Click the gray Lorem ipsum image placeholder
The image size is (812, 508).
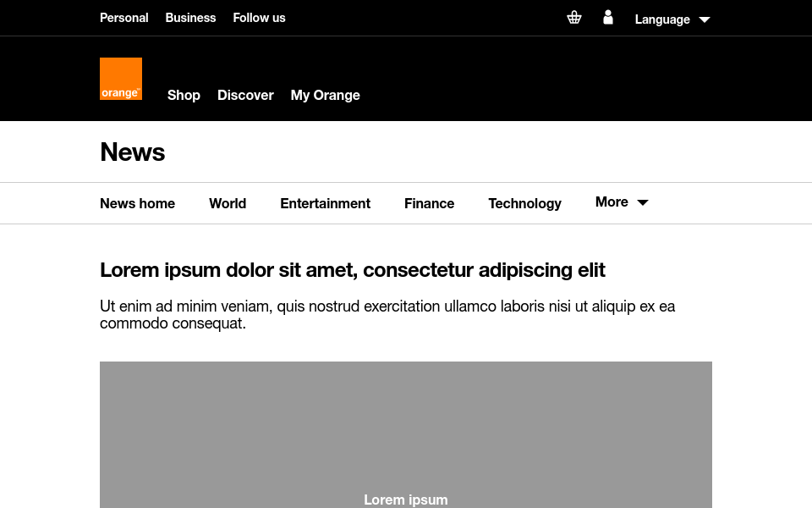[x=406, y=435]
